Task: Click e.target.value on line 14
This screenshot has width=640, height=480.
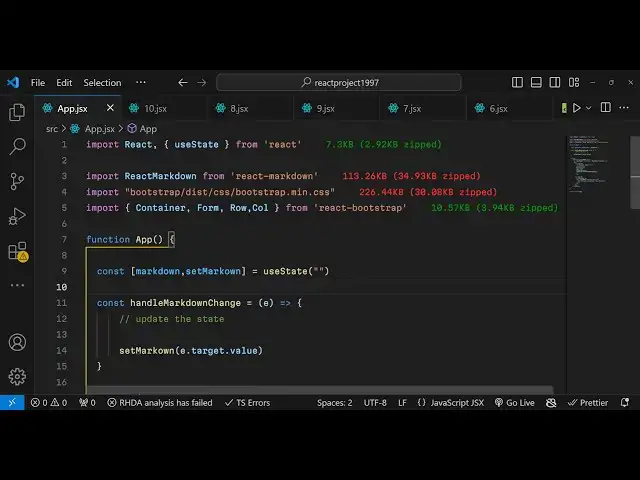Action: point(219,351)
